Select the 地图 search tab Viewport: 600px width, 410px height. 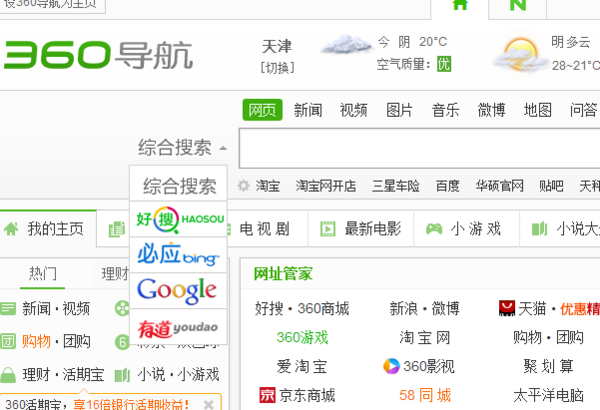[538, 110]
